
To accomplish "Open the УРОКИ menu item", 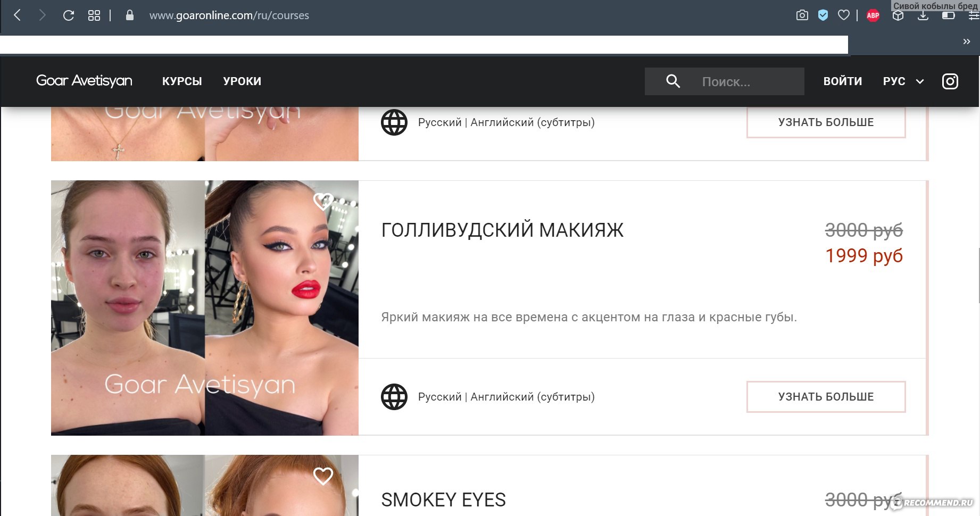I will (x=242, y=81).
